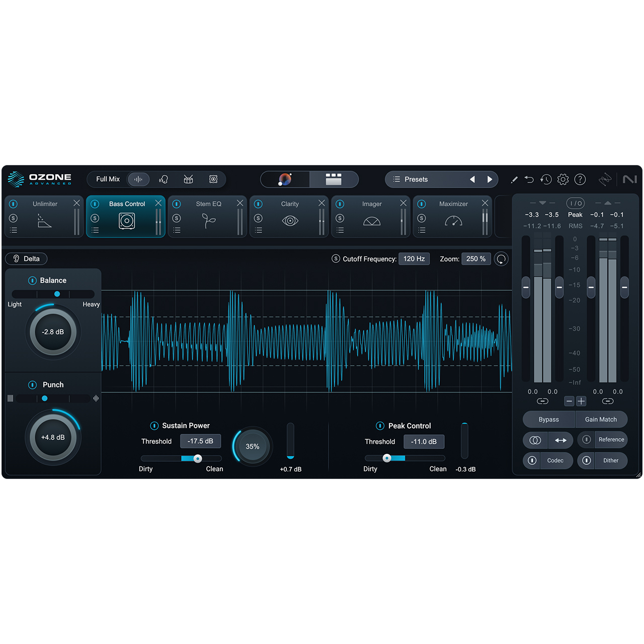Click the Bypass button
Viewport: 644px width, 644px height.
pyautogui.click(x=548, y=419)
